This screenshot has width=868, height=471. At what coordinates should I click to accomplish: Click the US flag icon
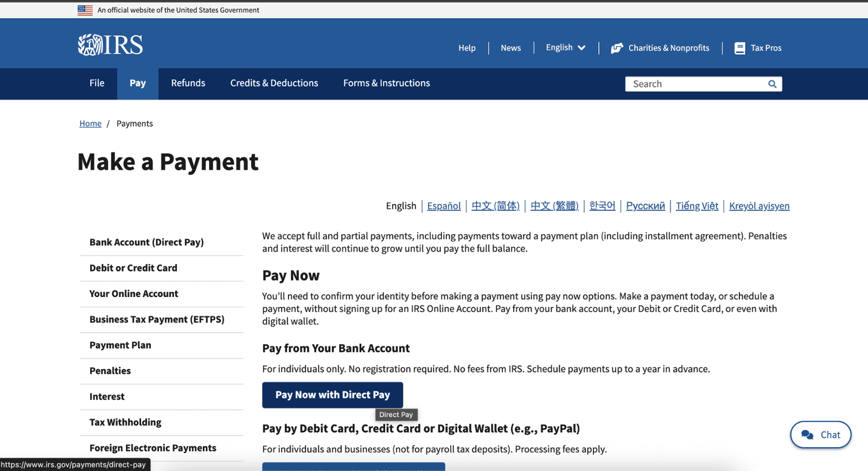point(85,10)
